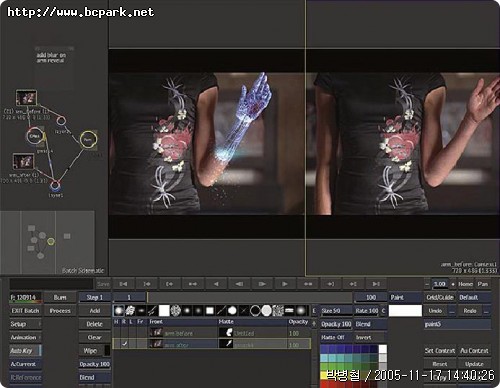Image resolution: width=500 pixels, height=388 pixels.
Task: Toggle H checkbox on arm_before row
Action: point(117,333)
